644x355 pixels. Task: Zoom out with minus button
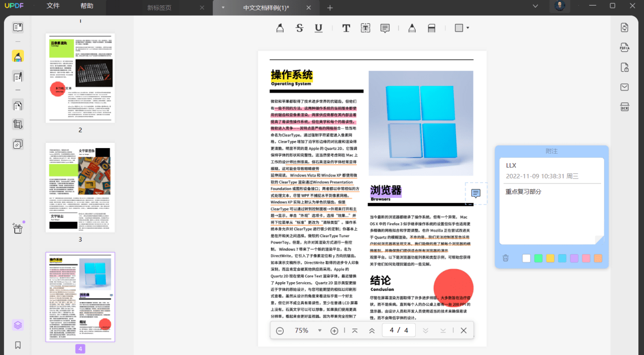click(x=280, y=331)
